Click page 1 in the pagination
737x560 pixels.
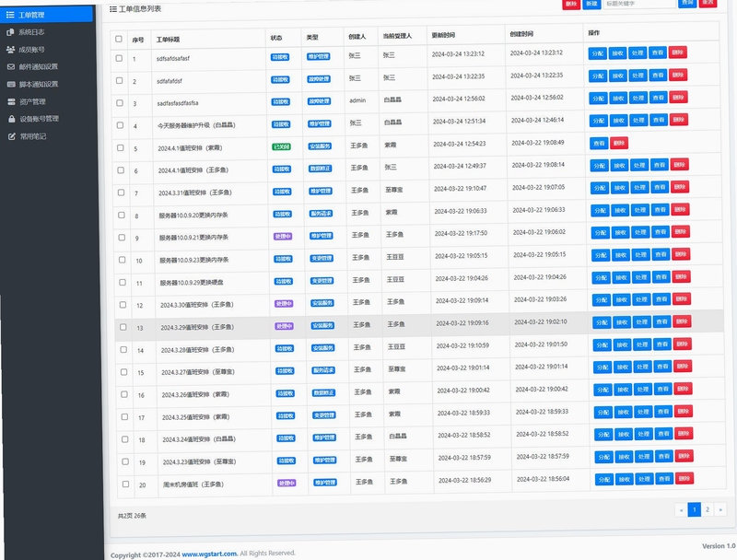pos(695,509)
